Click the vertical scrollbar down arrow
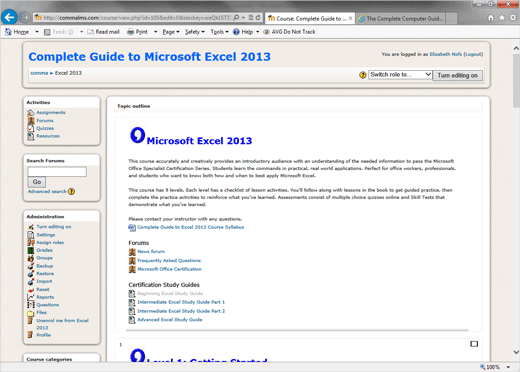Image resolution: width=520 pixels, height=372 pixels. pos(516,352)
